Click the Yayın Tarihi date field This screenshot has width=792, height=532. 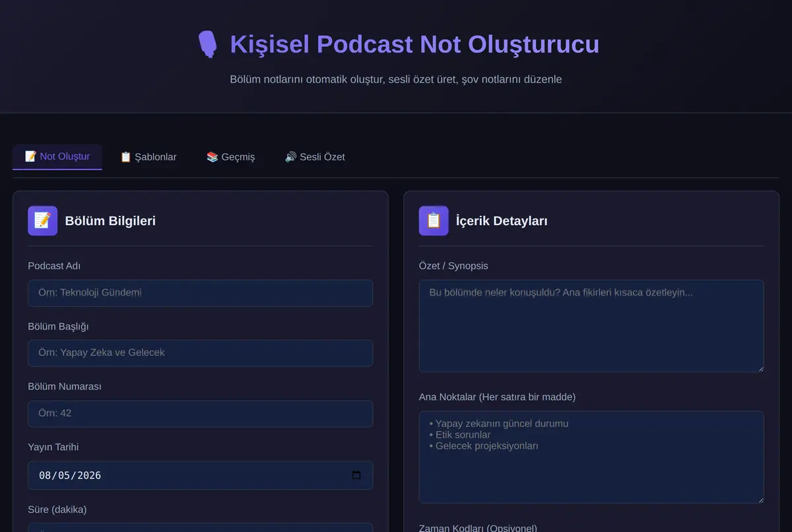200,475
